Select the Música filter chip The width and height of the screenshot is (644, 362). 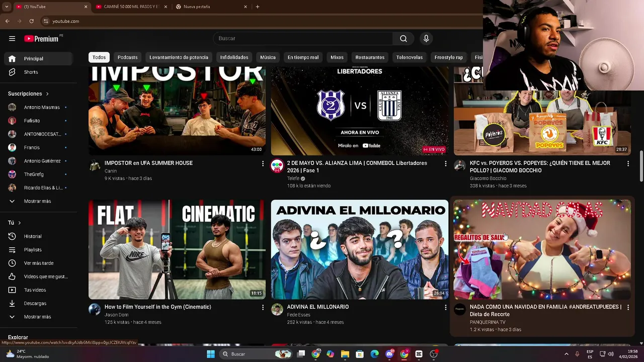tap(268, 57)
